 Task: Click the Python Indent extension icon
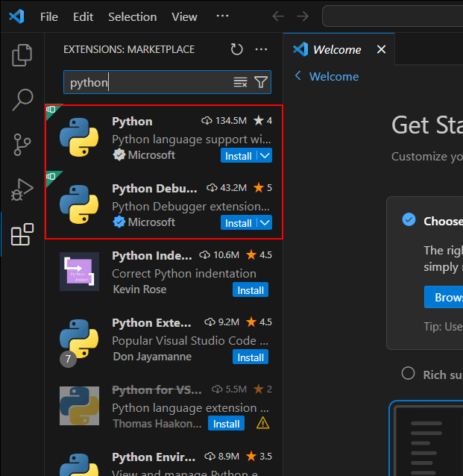pos(79,272)
